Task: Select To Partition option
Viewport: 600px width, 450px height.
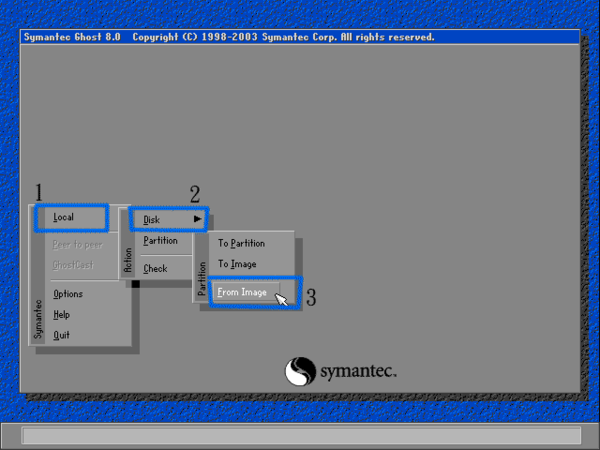Action: pyautogui.click(x=241, y=243)
